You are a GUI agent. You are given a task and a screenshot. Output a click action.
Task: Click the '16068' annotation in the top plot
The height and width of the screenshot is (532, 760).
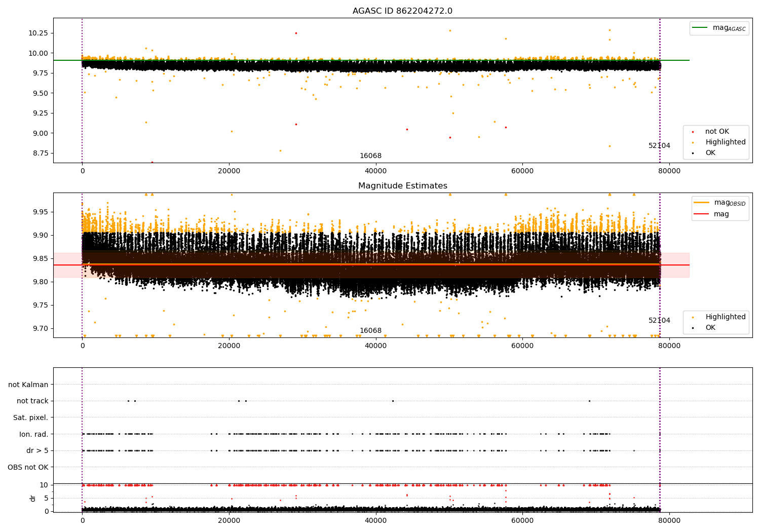[370, 156]
